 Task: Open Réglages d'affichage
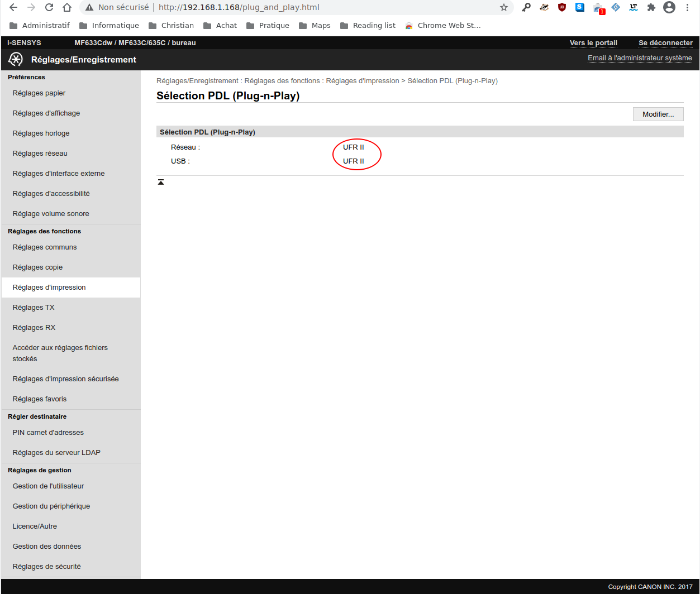point(70,113)
